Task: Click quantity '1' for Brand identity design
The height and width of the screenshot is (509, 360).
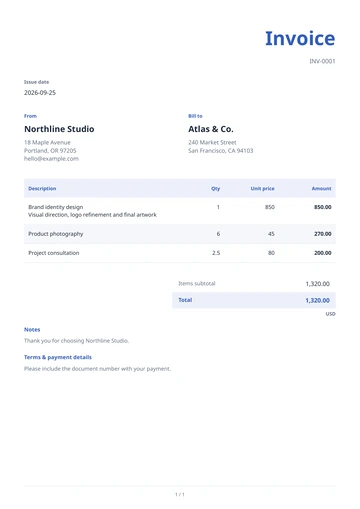Action: (218, 207)
